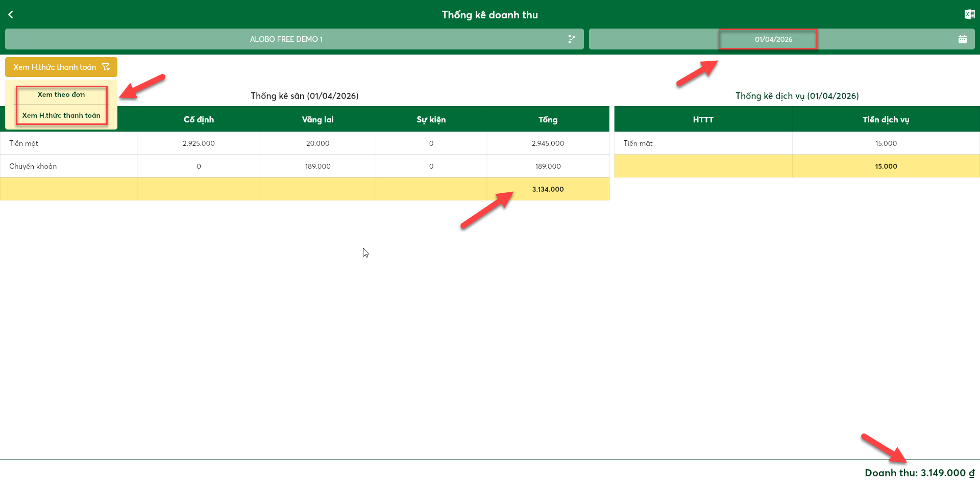The image size is (980, 486).
Task: Click the bold 15.000 service total cell
Action: tap(886, 166)
